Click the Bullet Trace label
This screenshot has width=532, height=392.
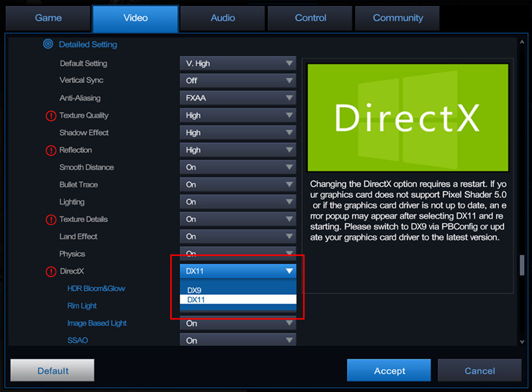pyautogui.click(x=78, y=185)
